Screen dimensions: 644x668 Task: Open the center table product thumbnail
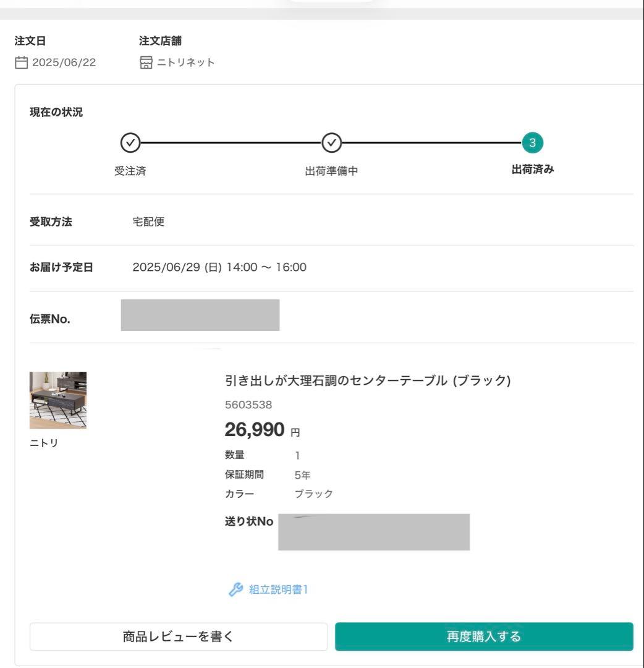58,400
